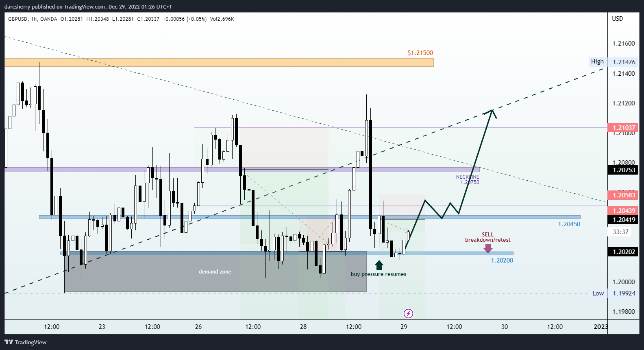Click the green buy pressure up arrow
644x350 pixels.
(x=379, y=265)
